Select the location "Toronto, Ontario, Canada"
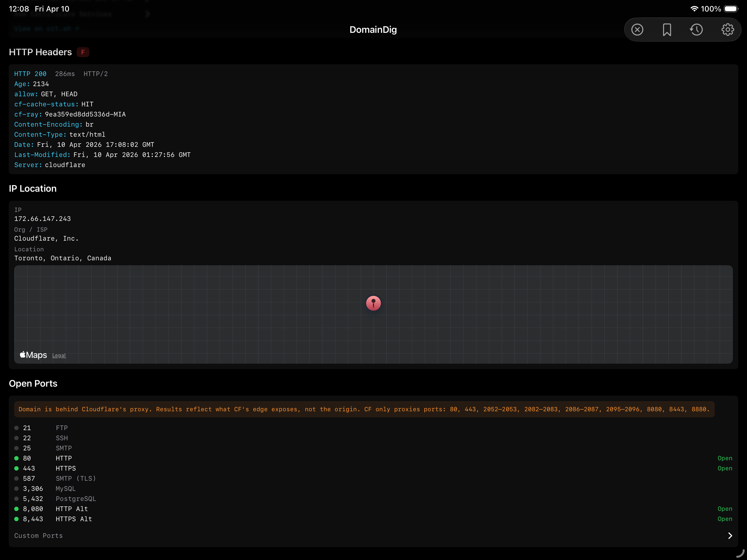 (x=63, y=258)
